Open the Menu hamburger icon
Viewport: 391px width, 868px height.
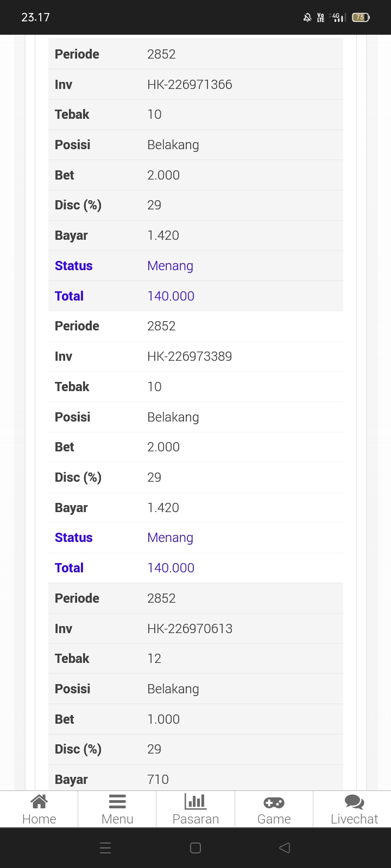tap(117, 801)
